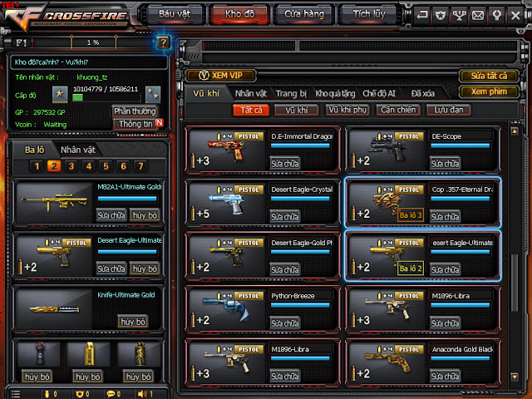The height and width of the screenshot is (399, 532).
Task: Select the Anaconda Gold Black revolver image
Action: pyautogui.click(x=387, y=362)
